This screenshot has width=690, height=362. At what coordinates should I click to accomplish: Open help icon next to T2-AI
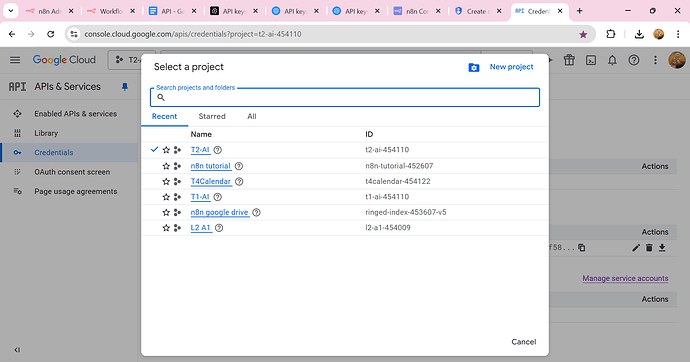217,150
